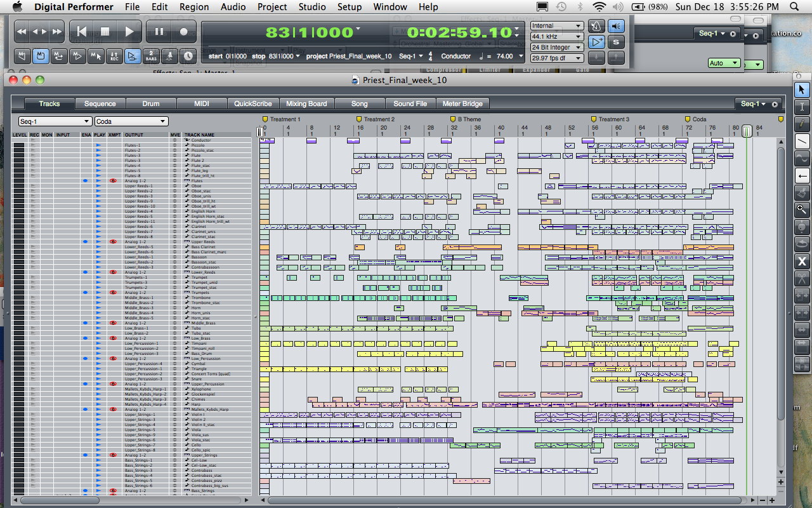Select the straight line Reshape tool

(x=802, y=141)
